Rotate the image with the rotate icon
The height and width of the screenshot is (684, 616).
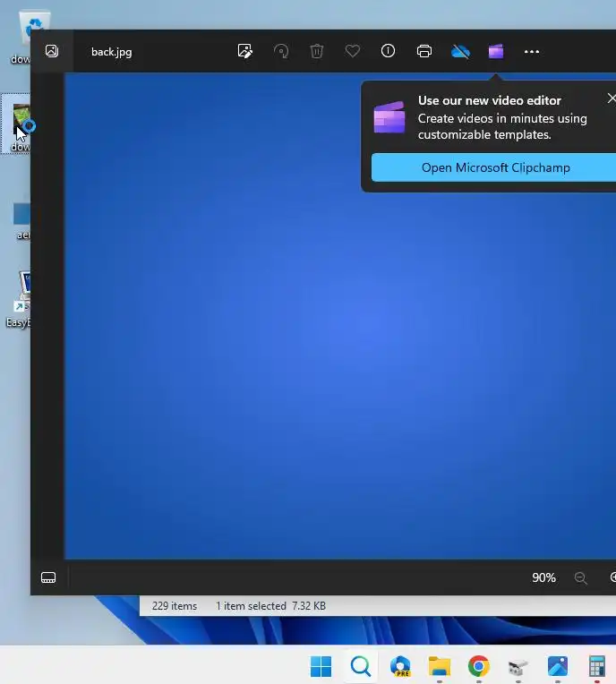(281, 51)
